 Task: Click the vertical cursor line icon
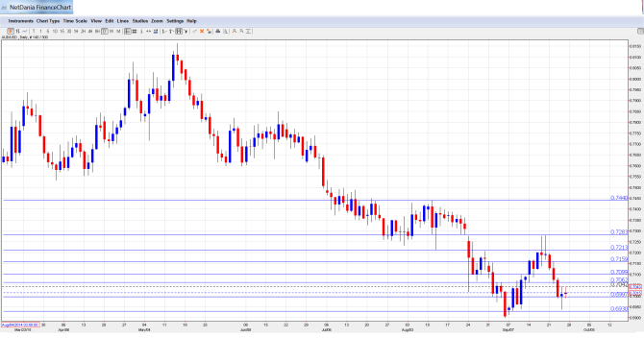(x=141, y=31)
